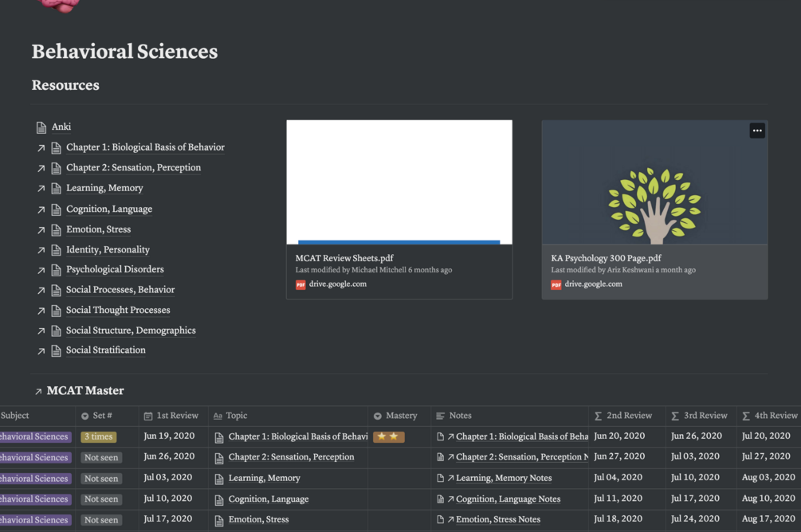Click the 2nd Review column header
The image size is (801, 532).
pyautogui.click(x=626, y=416)
